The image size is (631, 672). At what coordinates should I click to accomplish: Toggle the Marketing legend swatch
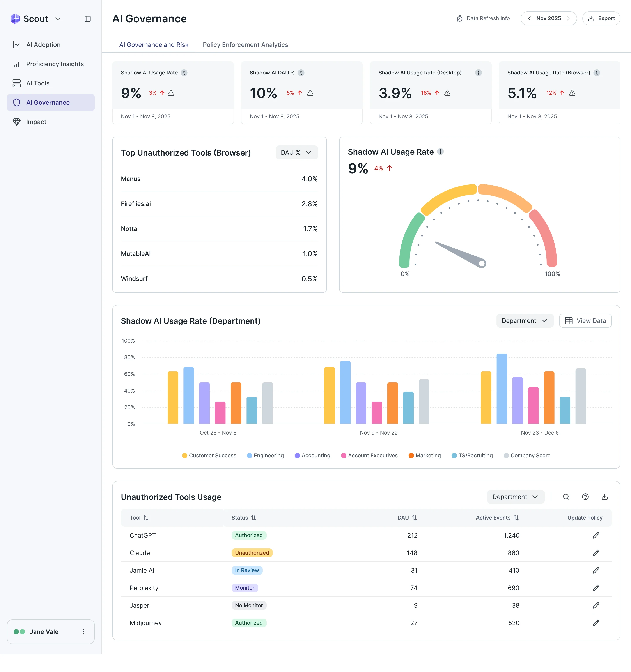point(411,455)
